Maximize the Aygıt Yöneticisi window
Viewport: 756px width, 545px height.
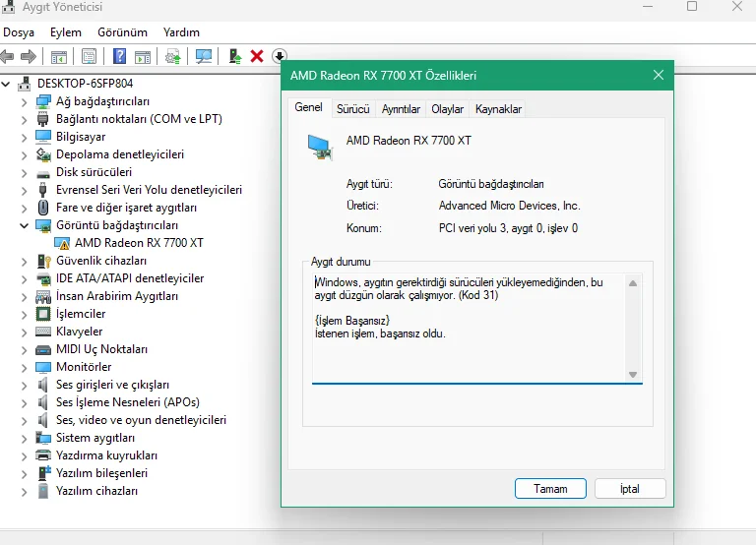pos(692,6)
